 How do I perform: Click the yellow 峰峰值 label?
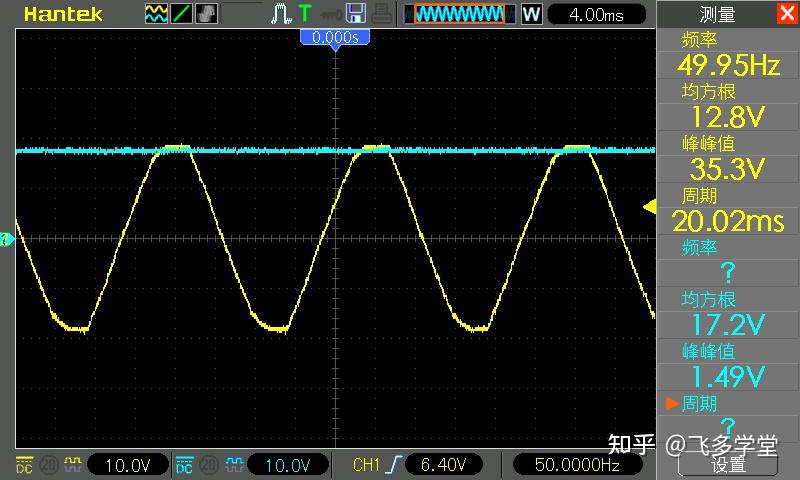pyautogui.click(x=709, y=144)
